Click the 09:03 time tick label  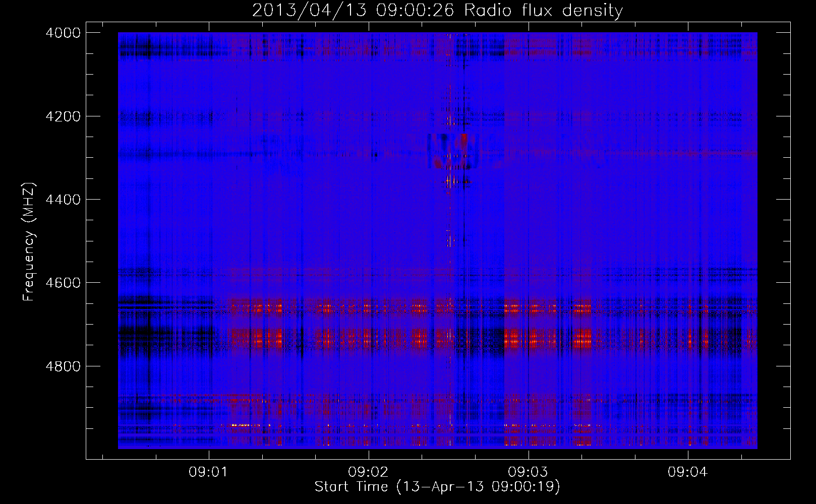(x=528, y=472)
